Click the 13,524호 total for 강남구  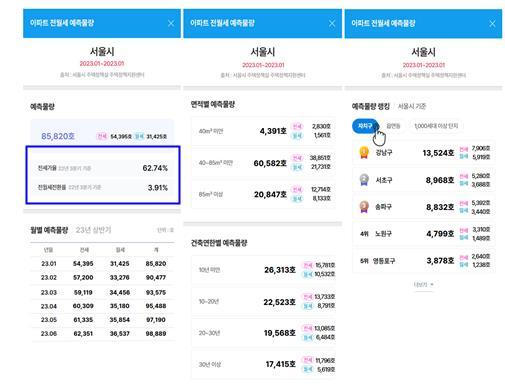(438, 153)
